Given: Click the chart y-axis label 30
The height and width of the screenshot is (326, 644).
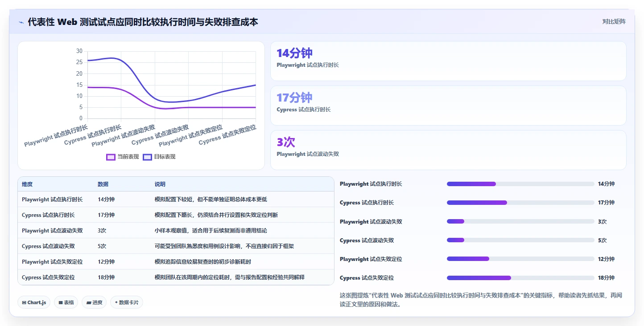Looking at the screenshot, I should point(79,51).
